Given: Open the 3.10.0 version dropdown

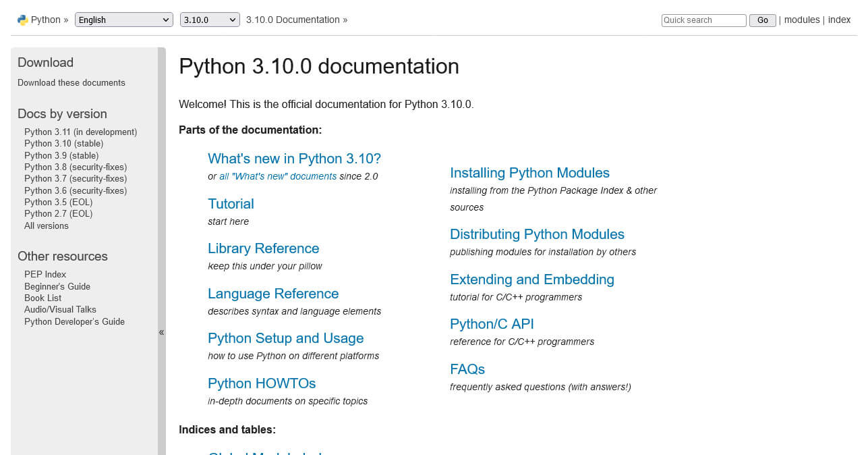Looking at the screenshot, I should (210, 20).
